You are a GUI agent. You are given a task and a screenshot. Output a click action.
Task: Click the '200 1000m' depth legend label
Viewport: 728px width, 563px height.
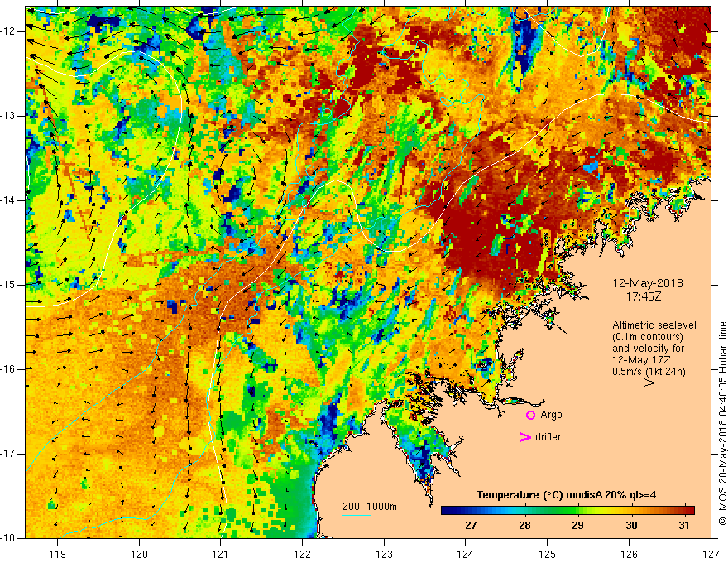370,507
